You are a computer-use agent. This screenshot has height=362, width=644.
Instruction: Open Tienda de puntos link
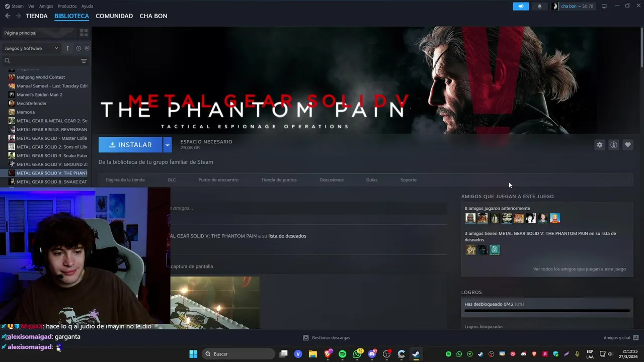(x=279, y=179)
